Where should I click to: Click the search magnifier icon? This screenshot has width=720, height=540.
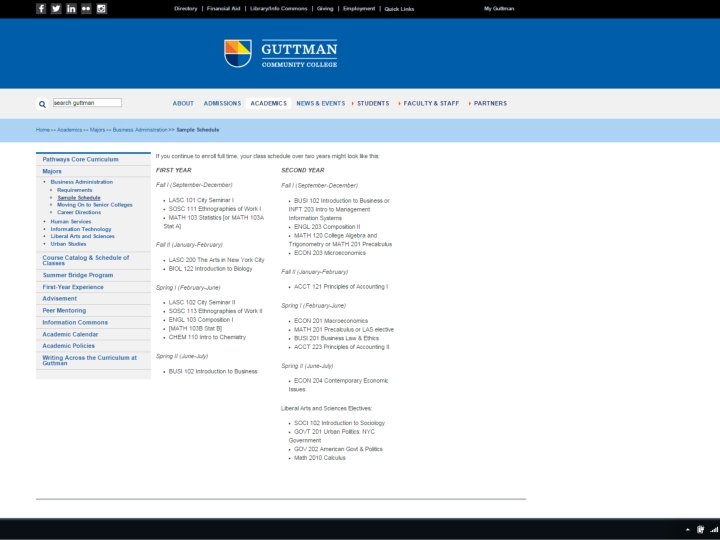coord(42,104)
